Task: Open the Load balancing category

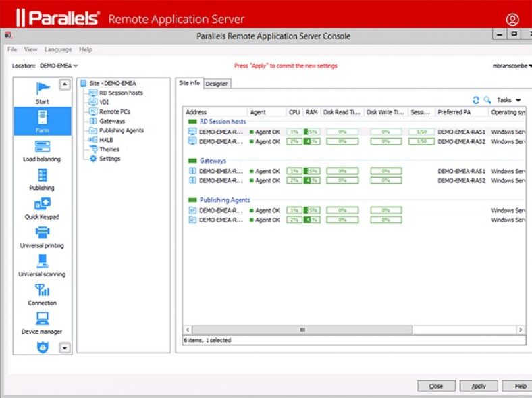Action: (42, 151)
